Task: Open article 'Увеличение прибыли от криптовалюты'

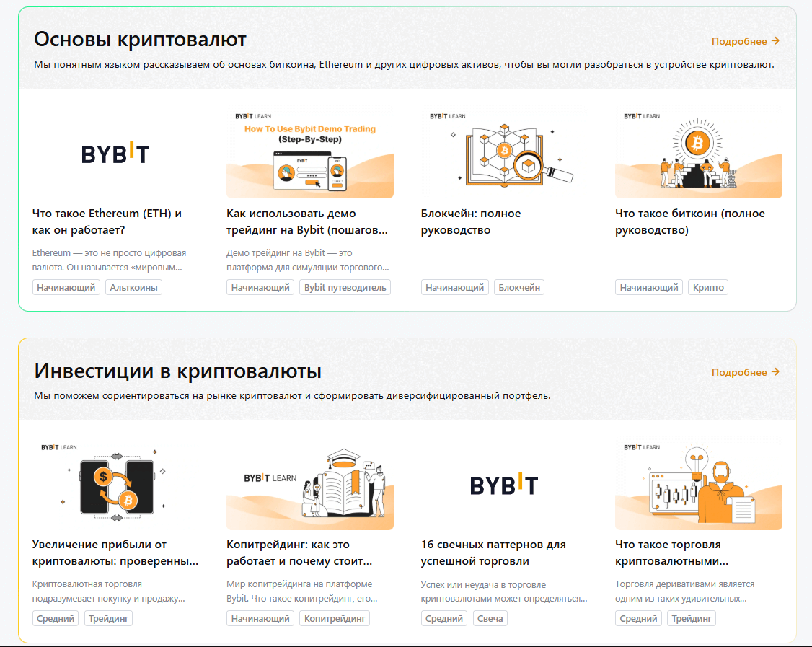Action: click(115, 553)
